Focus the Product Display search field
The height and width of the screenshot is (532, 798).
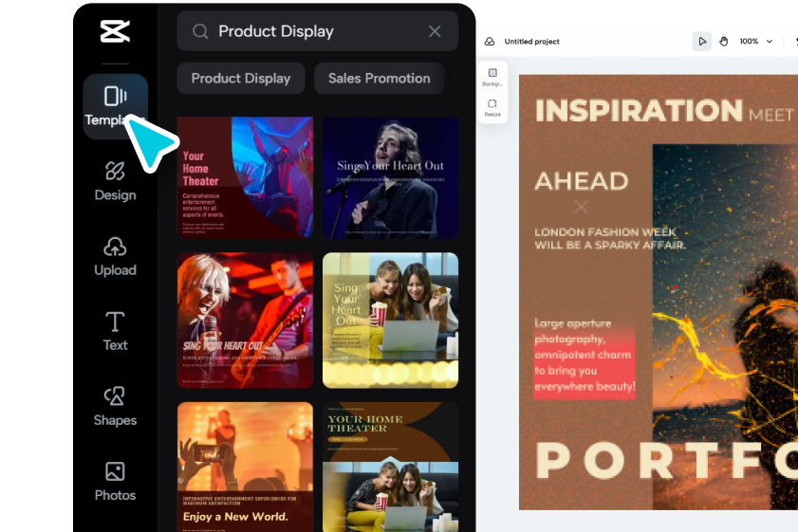point(318,31)
